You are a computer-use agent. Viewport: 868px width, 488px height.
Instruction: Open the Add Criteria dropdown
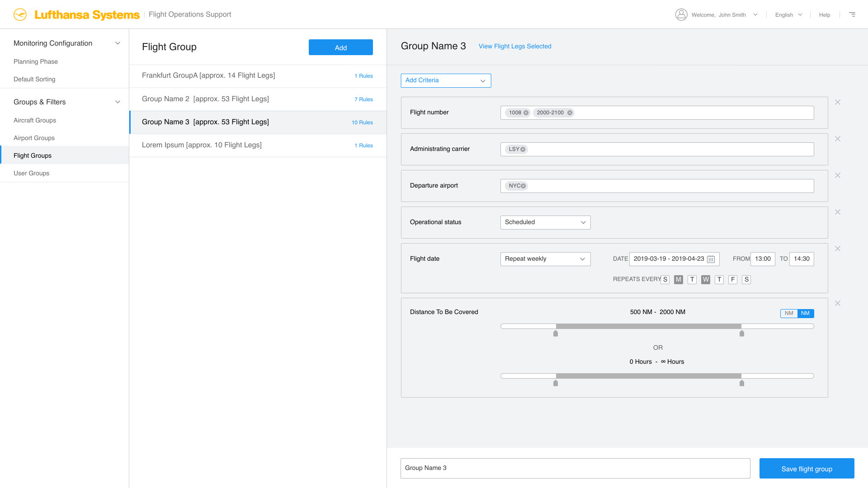(x=446, y=81)
